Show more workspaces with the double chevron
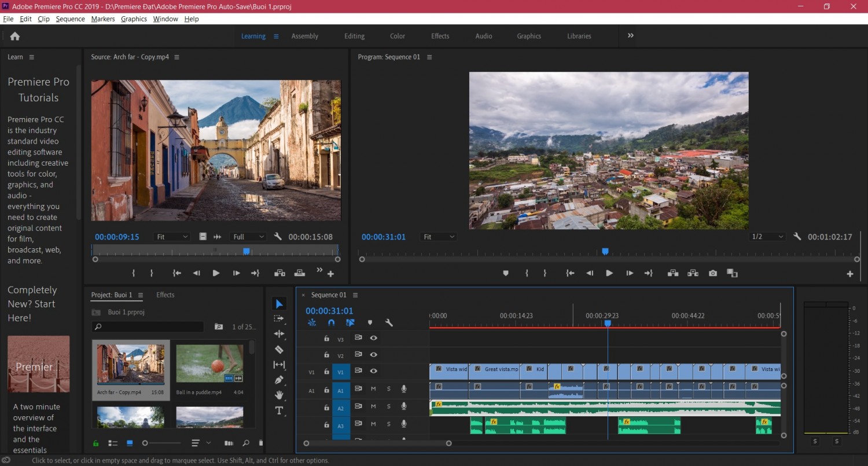The image size is (868, 466). [631, 36]
